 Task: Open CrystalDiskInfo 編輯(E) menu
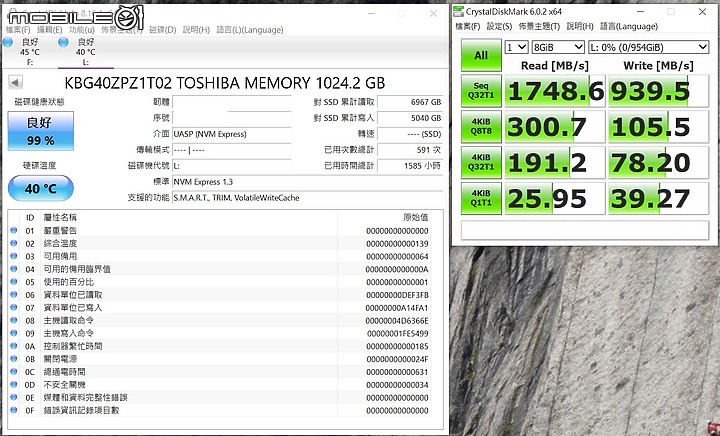[x=49, y=30]
